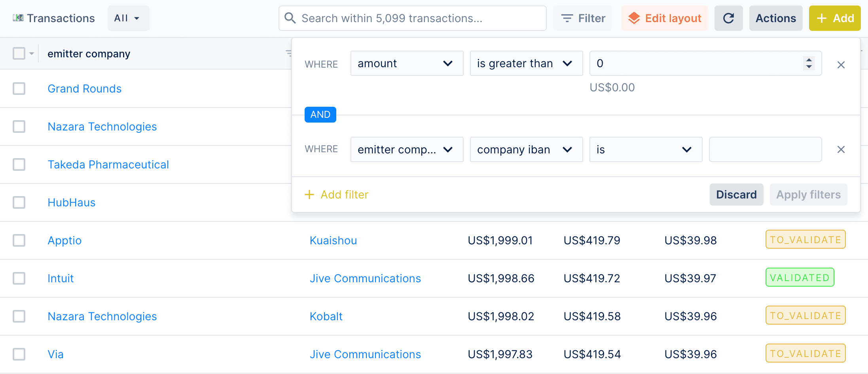Image resolution: width=868 pixels, height=374 pixels.
Task: Click the Filter button
Action: pyautogui.click(x=583, y=18)
